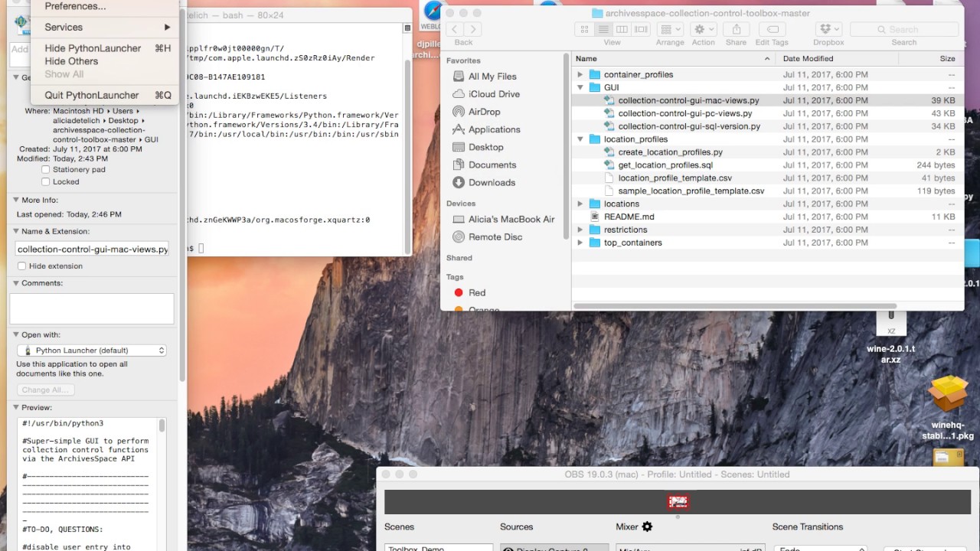Go forward in Finder window

(x=472, y=29)
